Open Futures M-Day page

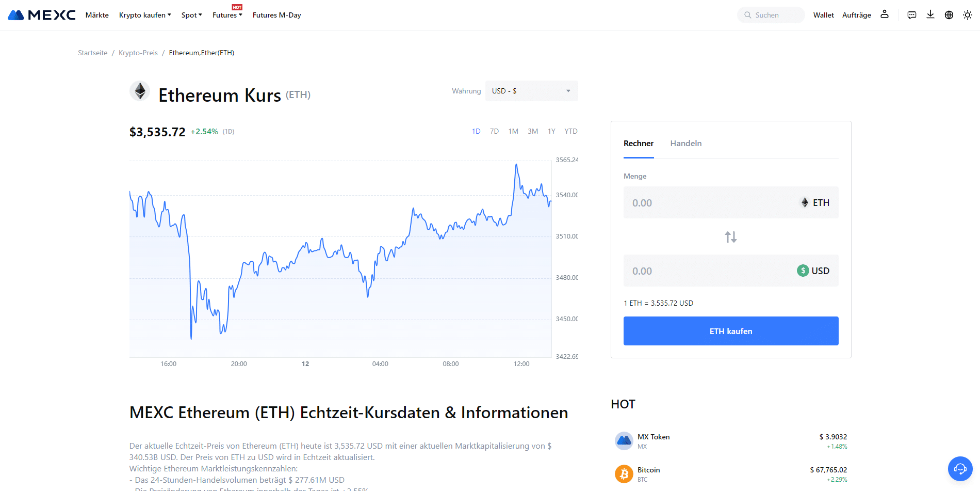(277, 15)
